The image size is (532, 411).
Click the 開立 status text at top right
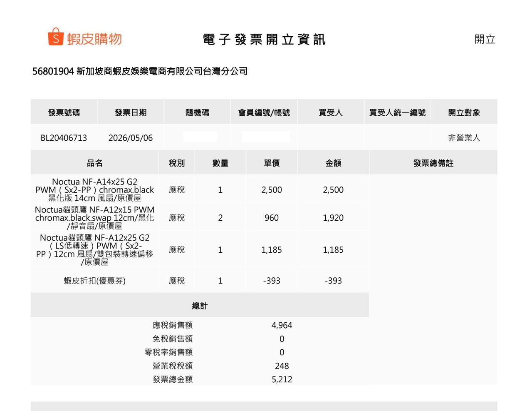pyautogui.click(x=485, y=39)
